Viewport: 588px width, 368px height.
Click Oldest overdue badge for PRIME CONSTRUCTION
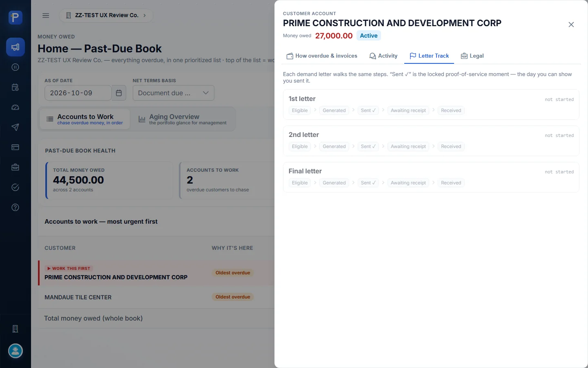pos(233,273)
